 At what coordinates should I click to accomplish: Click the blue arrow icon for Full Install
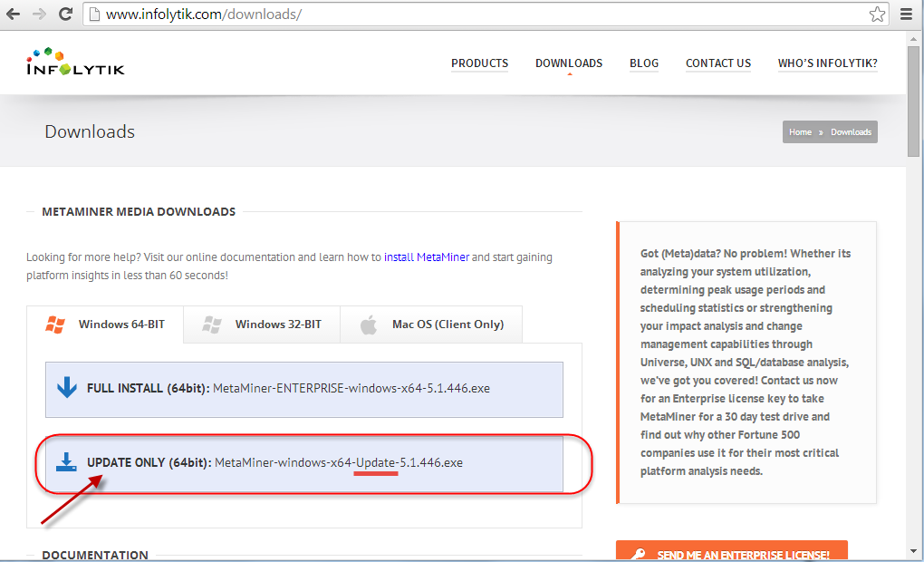point(67,387)
